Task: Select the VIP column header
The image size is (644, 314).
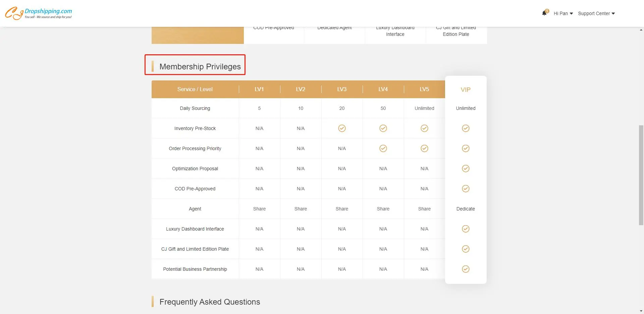Action: [466, 90]
